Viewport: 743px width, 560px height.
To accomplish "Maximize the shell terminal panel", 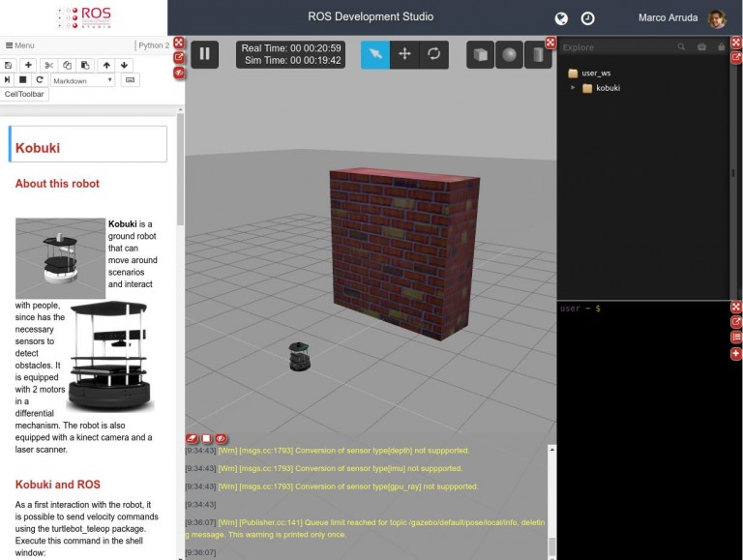I will click(x=736, y=307).
